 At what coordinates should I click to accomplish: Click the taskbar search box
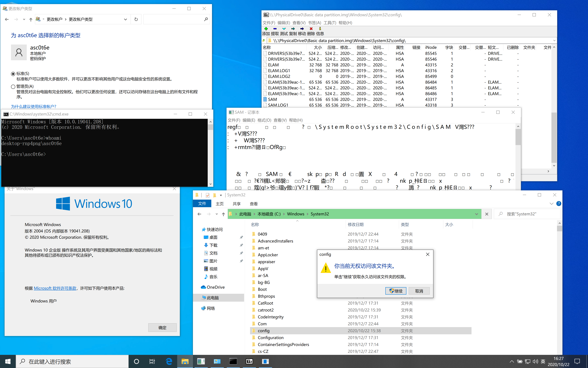coord(72,361)
